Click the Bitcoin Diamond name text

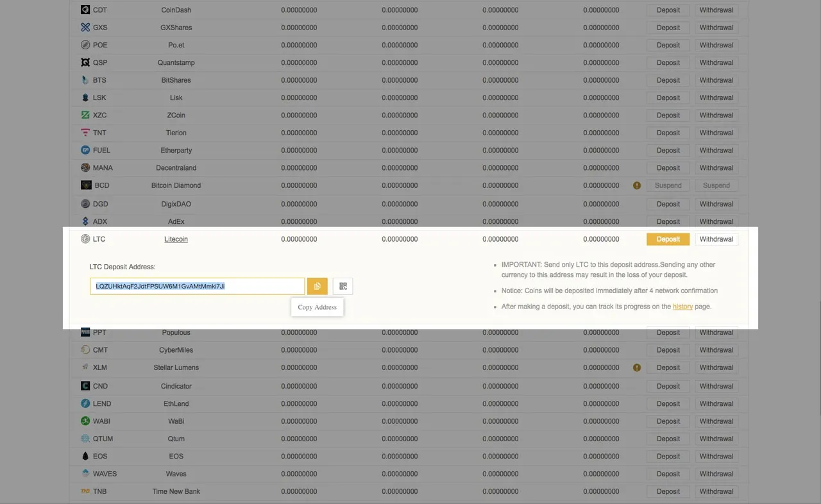(176, 185)
